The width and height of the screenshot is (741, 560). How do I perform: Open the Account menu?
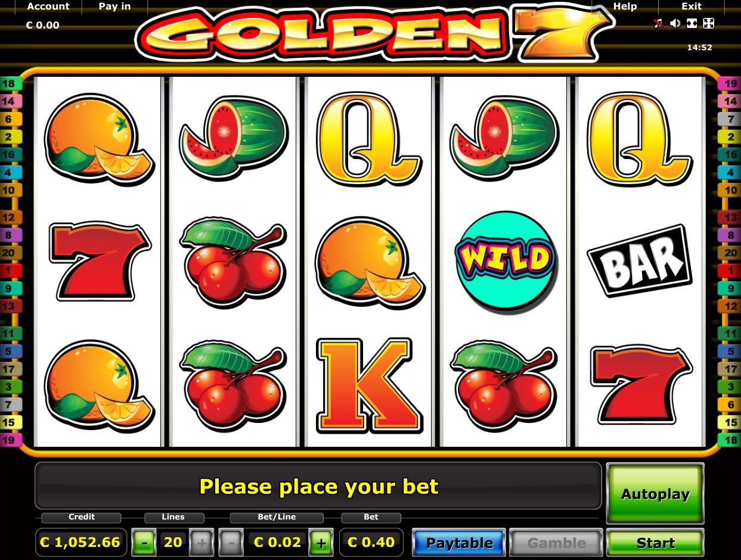[48, 7]
